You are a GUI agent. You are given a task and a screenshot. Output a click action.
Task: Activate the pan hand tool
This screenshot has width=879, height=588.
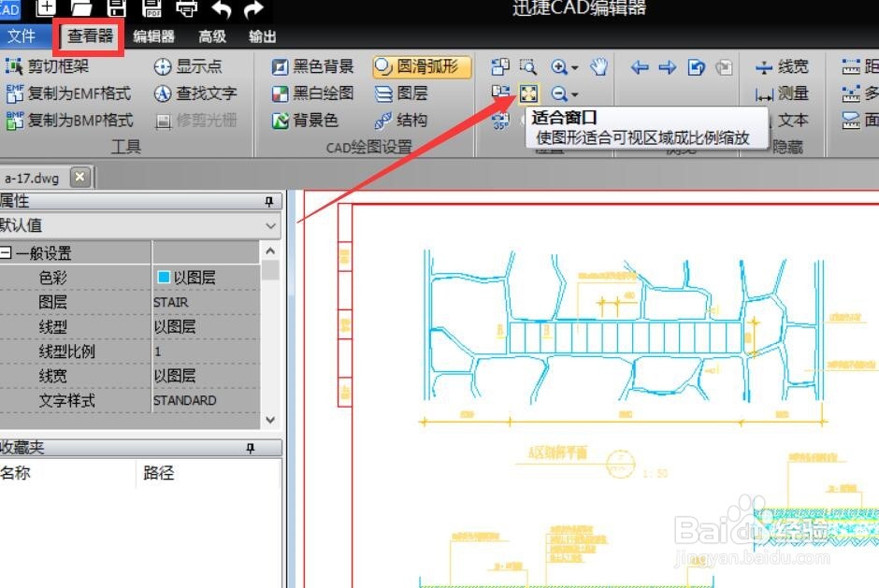[x=597, y=65]
